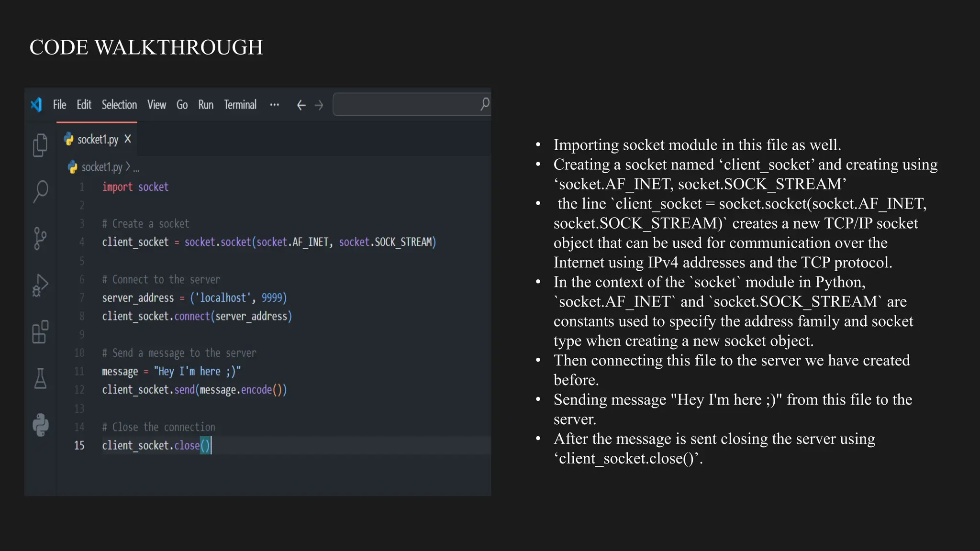Open the Search sidebar icon
980x551 pixels.
[41, 191]
